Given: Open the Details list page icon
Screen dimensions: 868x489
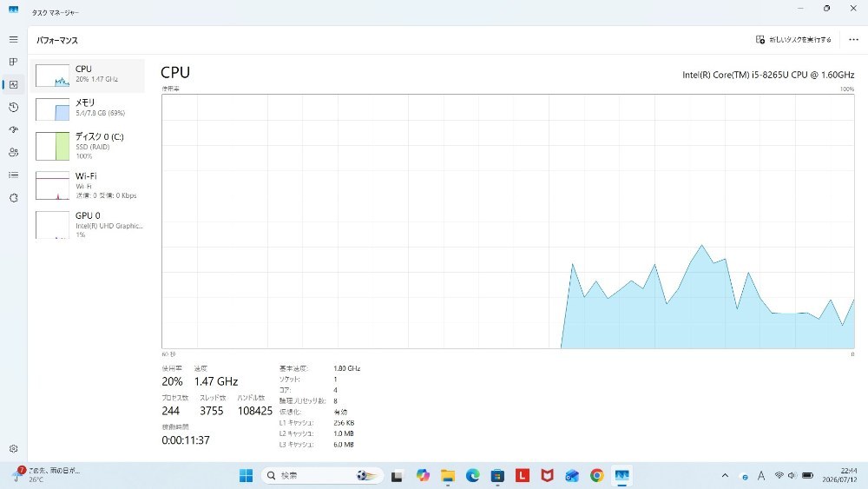Looking at the screenshot, I should (13, 175).
